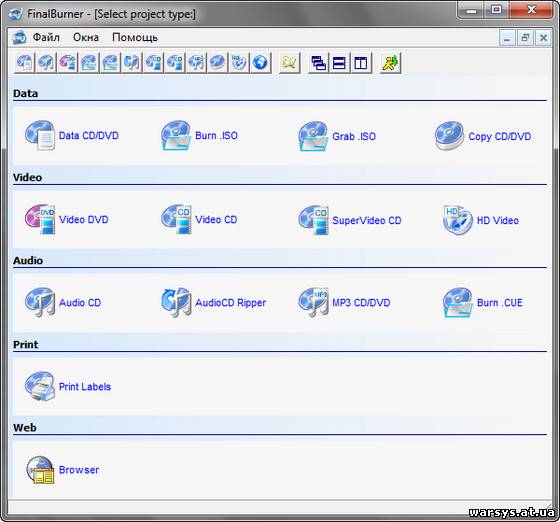Click the AudioCD Ripper toolbar icon with arrow
Screen dimensions: 560x522
tap(132, 63)
